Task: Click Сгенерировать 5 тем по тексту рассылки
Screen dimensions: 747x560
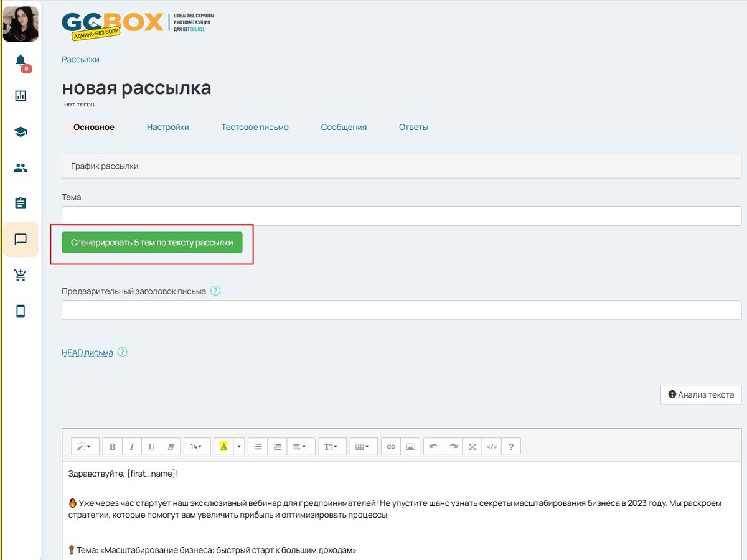Action: [152, 243]
